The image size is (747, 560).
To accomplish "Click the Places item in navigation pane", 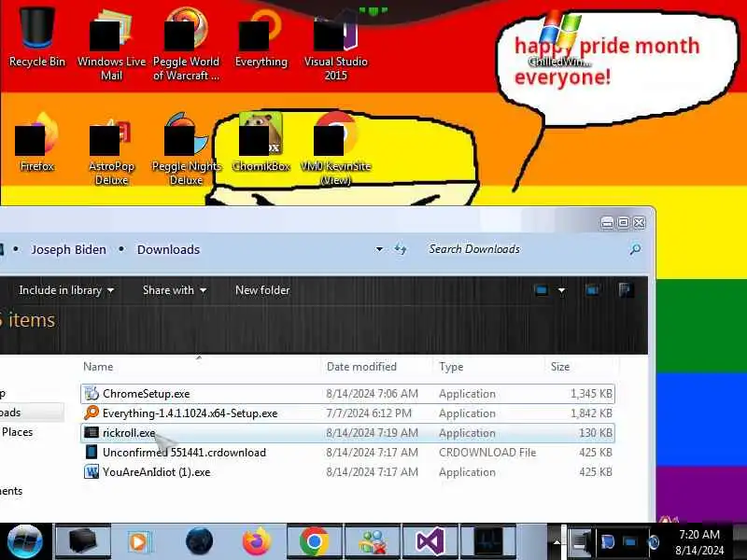I will (x=17, y=432).
